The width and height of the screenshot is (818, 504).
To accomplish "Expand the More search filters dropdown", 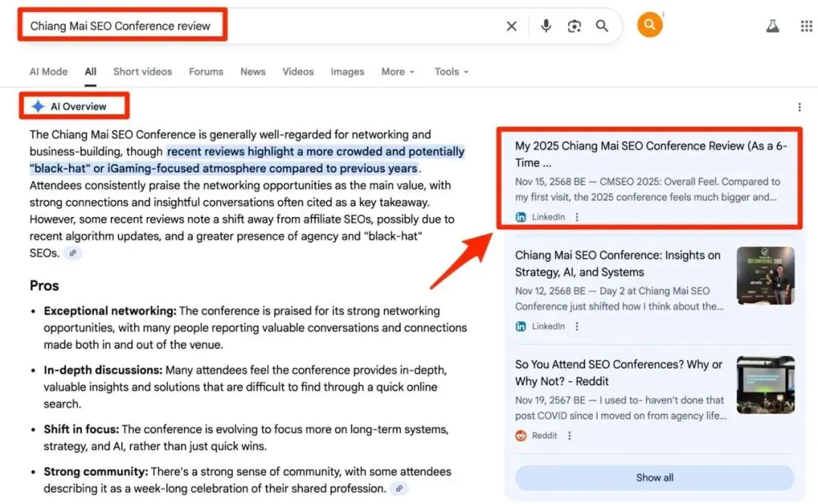I will 398,72.
